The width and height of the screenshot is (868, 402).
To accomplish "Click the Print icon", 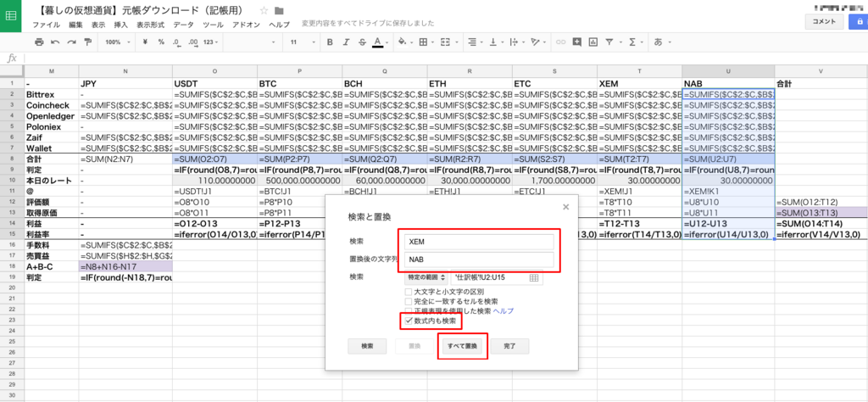I will (x=39, y=42).
